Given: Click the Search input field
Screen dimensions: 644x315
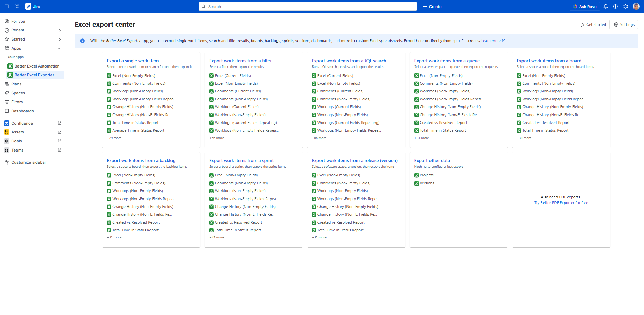Looking at the screenshot, I should coord(308,7).
